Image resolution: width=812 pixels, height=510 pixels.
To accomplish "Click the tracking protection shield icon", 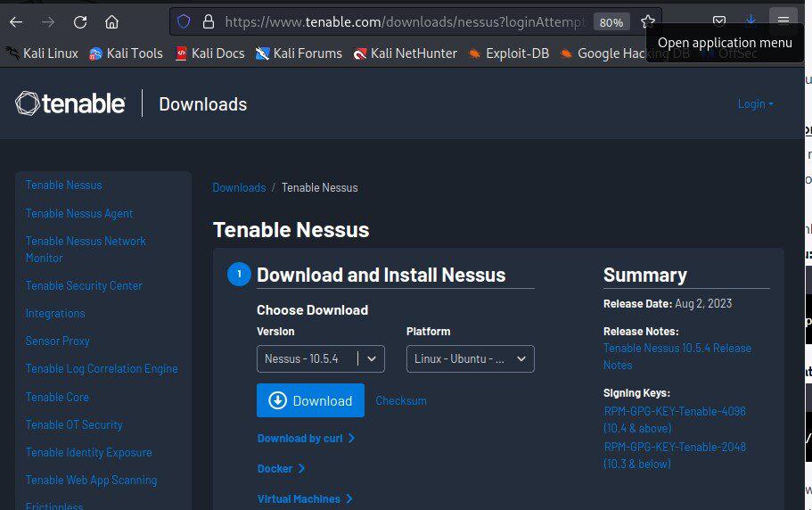I will tap(184, 21).
